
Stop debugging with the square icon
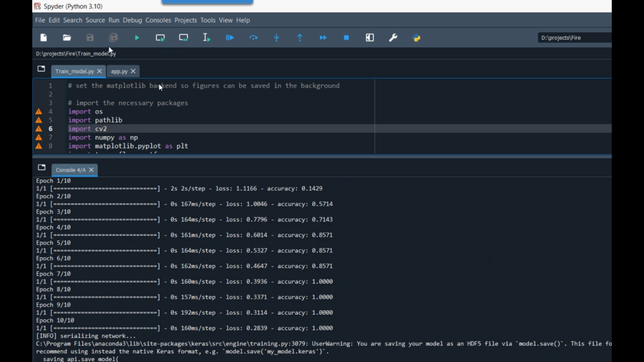[x=346, y=38]
